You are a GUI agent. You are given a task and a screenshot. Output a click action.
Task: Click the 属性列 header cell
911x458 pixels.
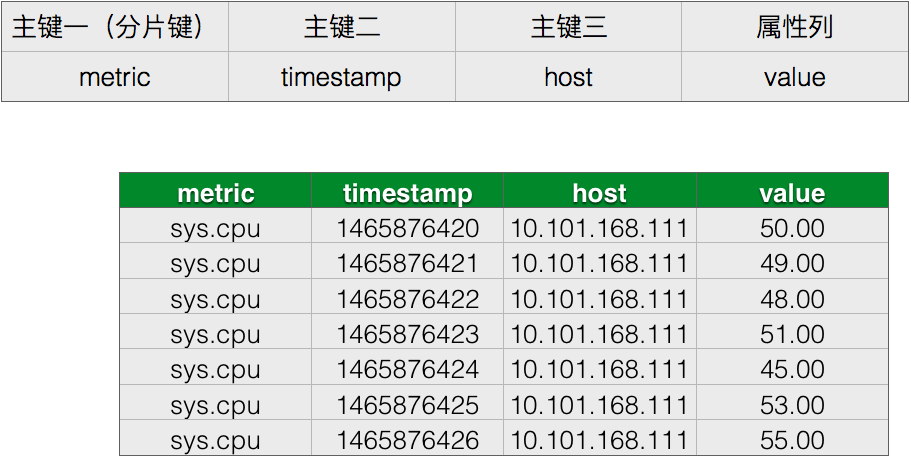pyautogui.click(x=795, y=27)
